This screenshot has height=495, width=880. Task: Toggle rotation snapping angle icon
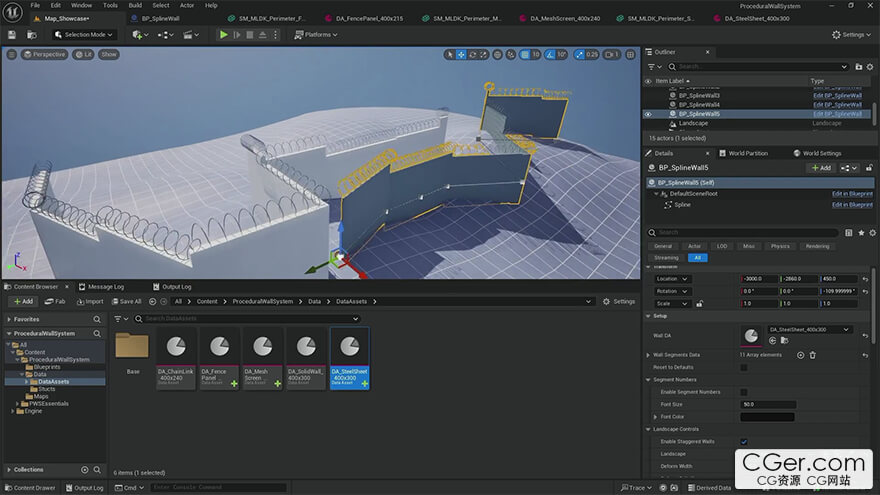[x=550, y=54]
